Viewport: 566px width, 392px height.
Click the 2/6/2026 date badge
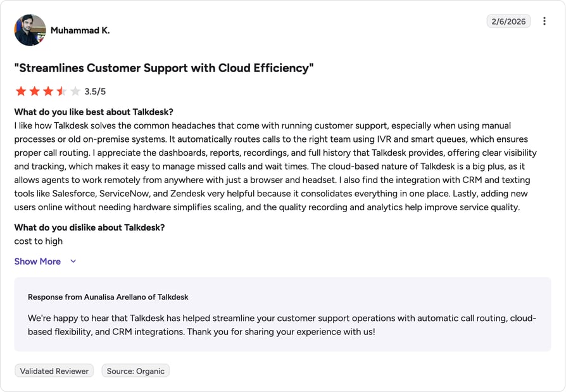tap(508, 22)
